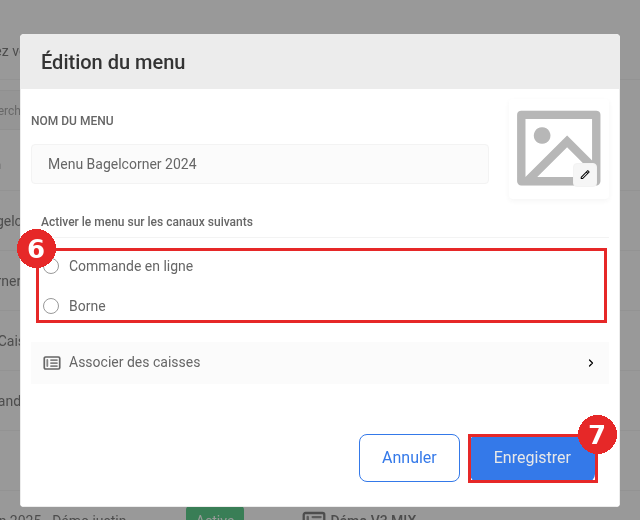The image size is (640, 520).
Task: Click the red number 7 step marker
Action: tap(597, 434)
